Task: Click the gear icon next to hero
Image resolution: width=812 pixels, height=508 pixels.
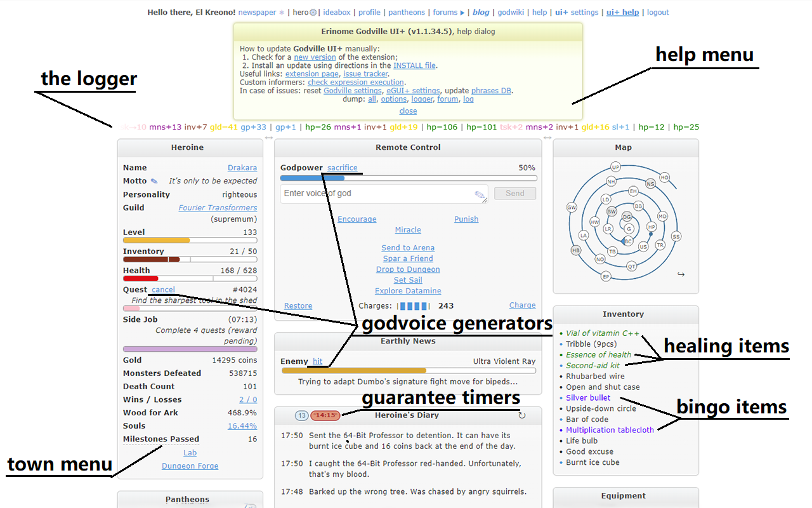Action: (313, 12)
